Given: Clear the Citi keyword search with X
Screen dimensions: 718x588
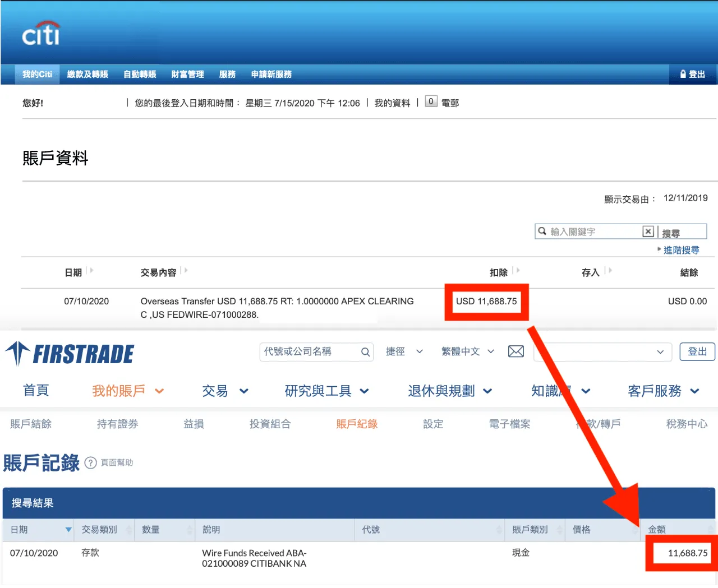Looking at the screenshot, I should pos(648,231).
